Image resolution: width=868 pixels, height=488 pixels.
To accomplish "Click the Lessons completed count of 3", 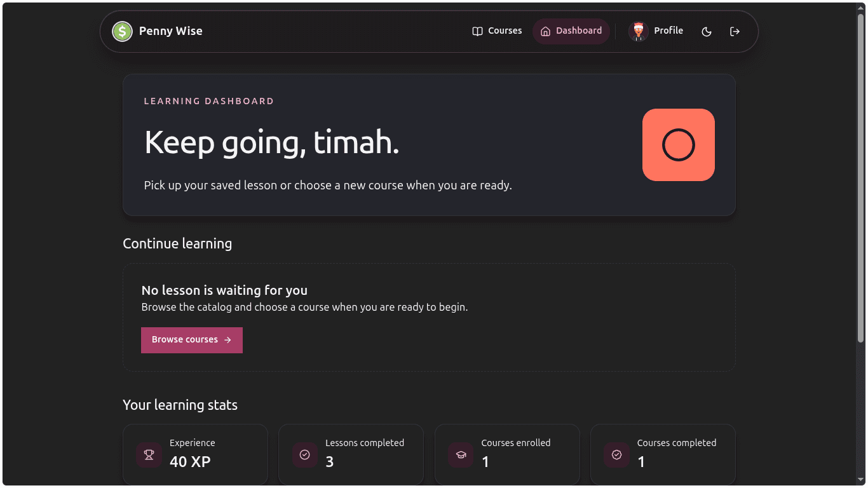I will tap(329, 462).
